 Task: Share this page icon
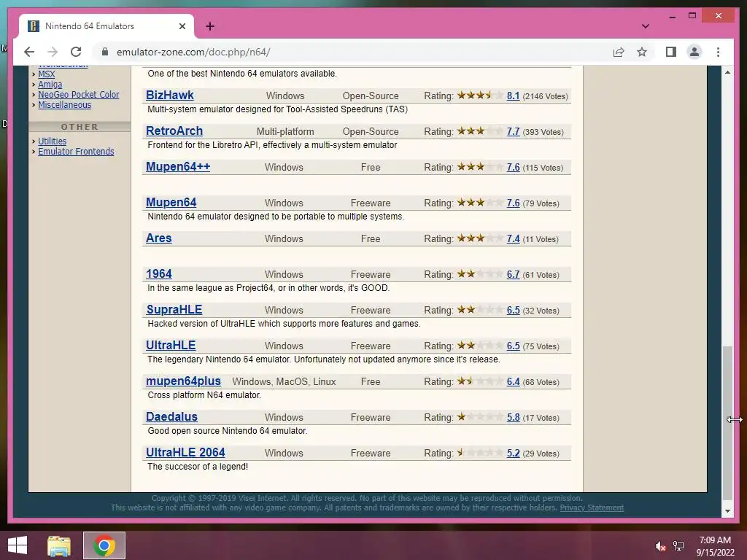619,52
